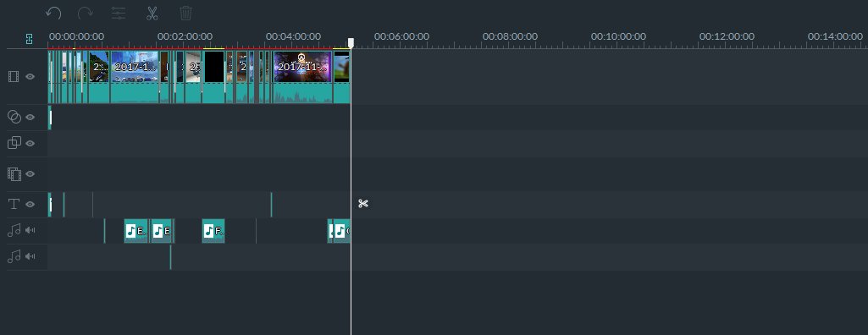Jump to 00:10:00:00 on the ruler

coord(618,36)
